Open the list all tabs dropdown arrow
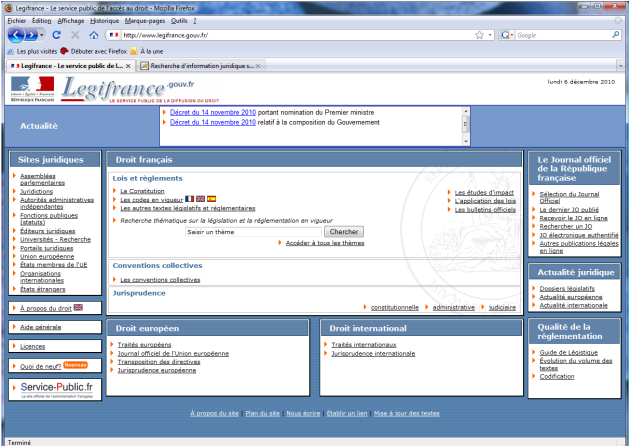 (x=621, y=66)
